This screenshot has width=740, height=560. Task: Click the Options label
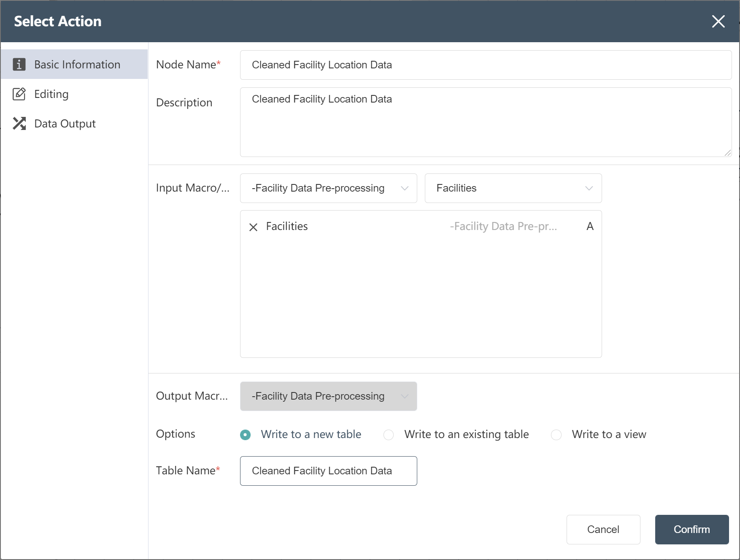tap(176, 434)
